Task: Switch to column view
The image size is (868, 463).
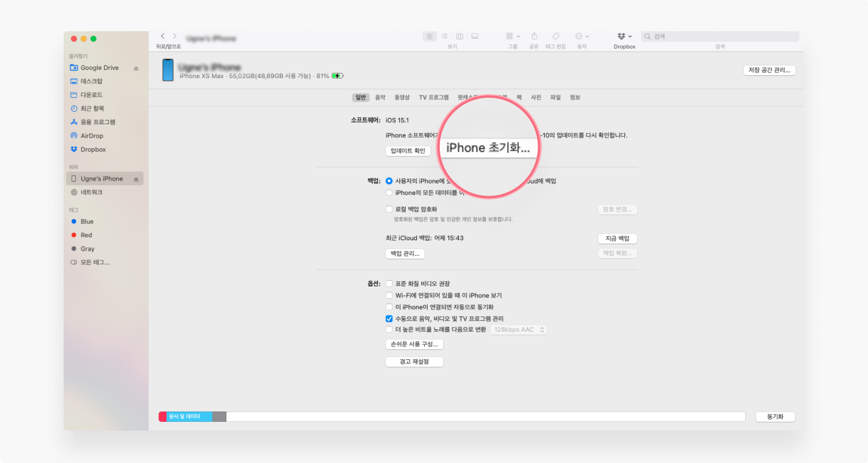Action: (459, 36)
